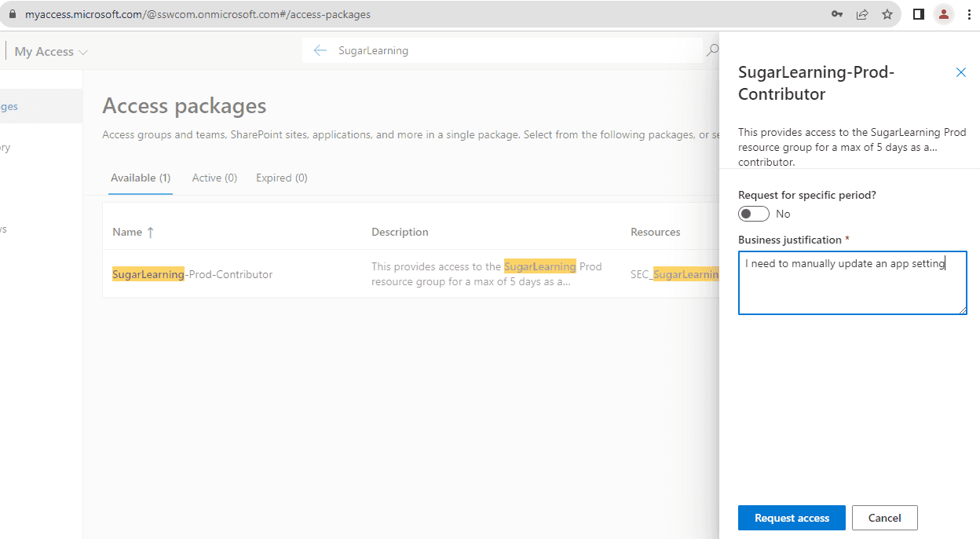
Task: Open the browser side panel icon
Action: click(x=918, y=14)
